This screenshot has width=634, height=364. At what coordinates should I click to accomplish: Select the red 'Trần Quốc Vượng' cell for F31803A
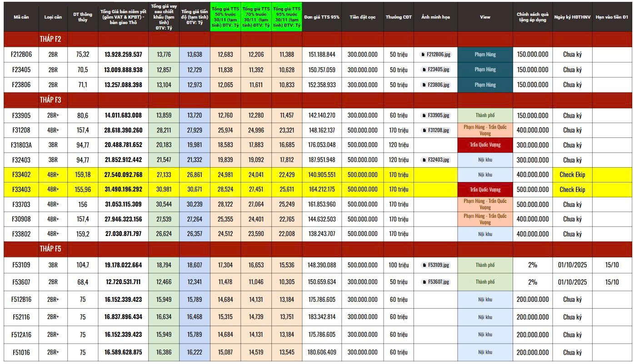[485, 145]
